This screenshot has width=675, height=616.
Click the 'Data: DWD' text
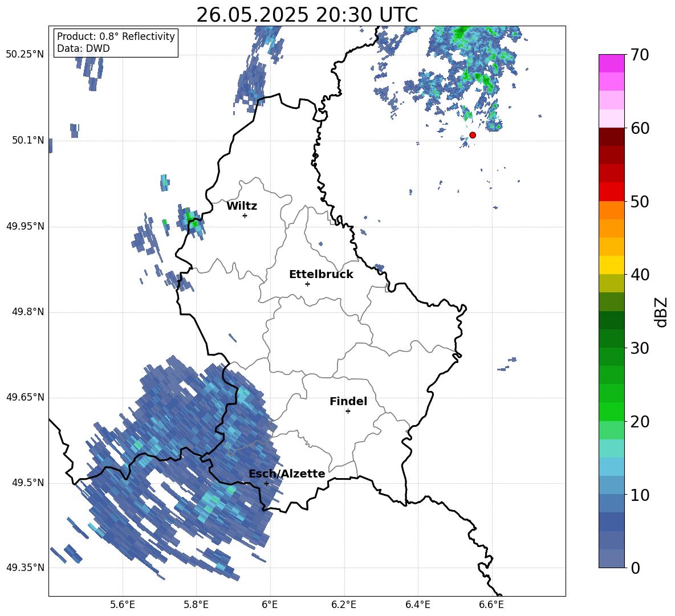pyautogui.click(x=83, y=48)
